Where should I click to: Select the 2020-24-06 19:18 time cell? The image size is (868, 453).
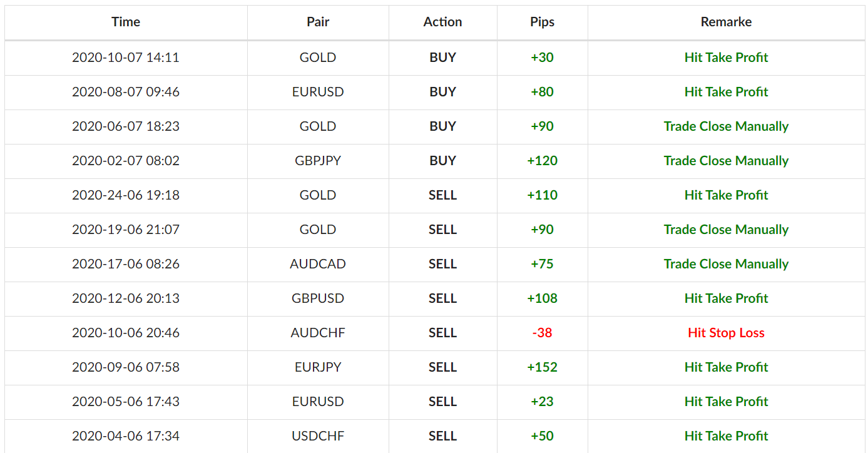126,195
